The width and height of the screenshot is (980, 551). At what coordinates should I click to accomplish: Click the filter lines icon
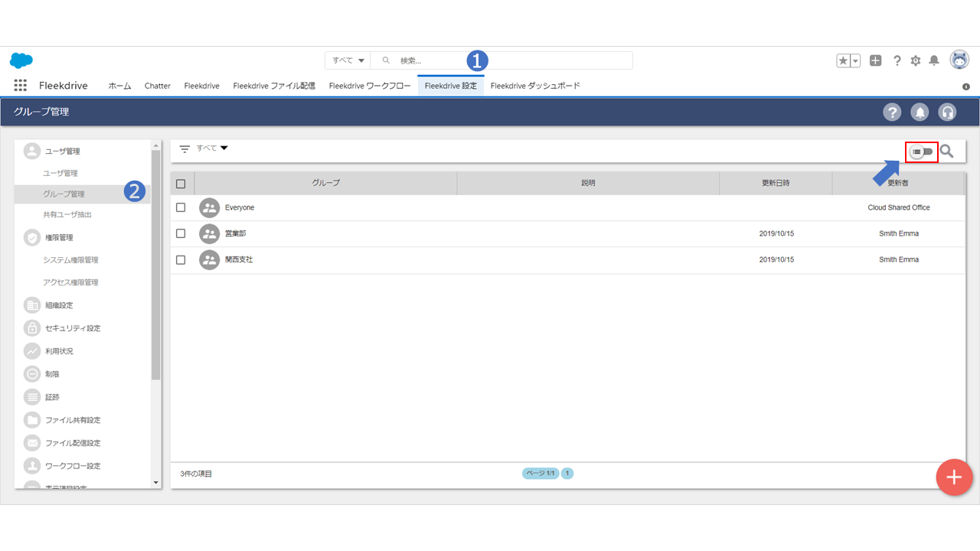click(x=185, y=149)
